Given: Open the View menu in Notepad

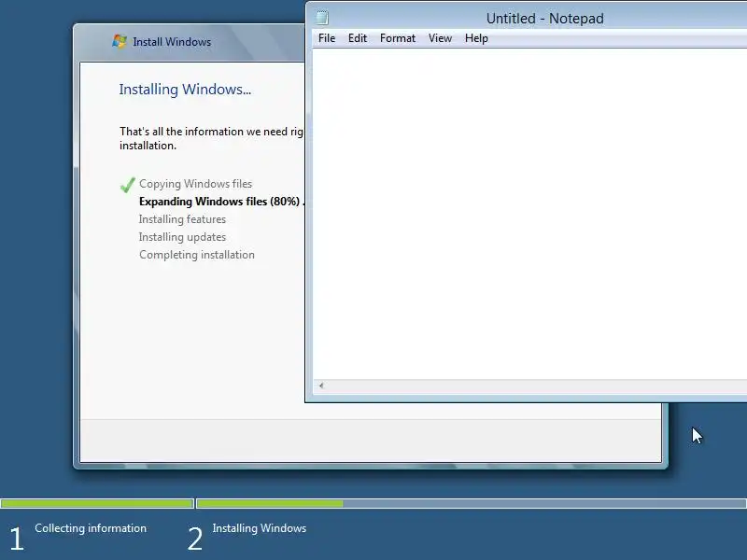Looking at the screenshot, I should [x=440, y=38].
